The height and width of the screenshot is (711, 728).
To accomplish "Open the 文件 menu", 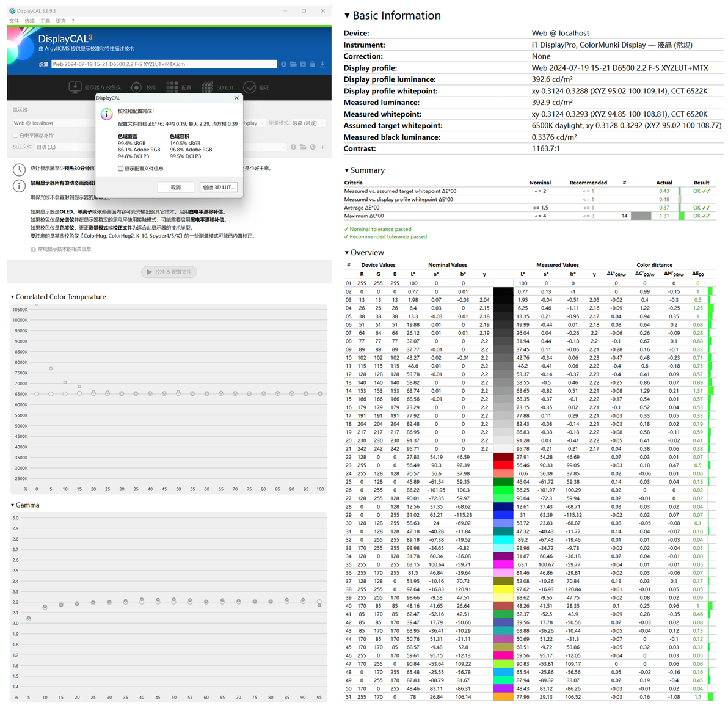I will (x=14, y=21).
